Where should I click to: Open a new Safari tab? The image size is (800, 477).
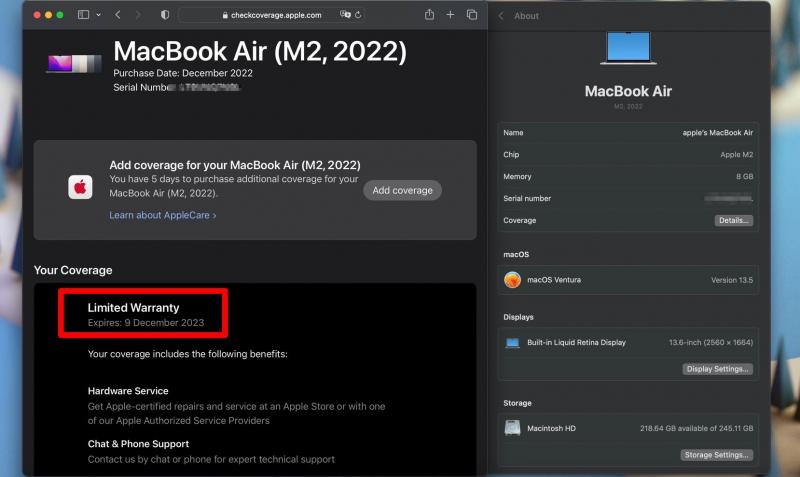450,15
